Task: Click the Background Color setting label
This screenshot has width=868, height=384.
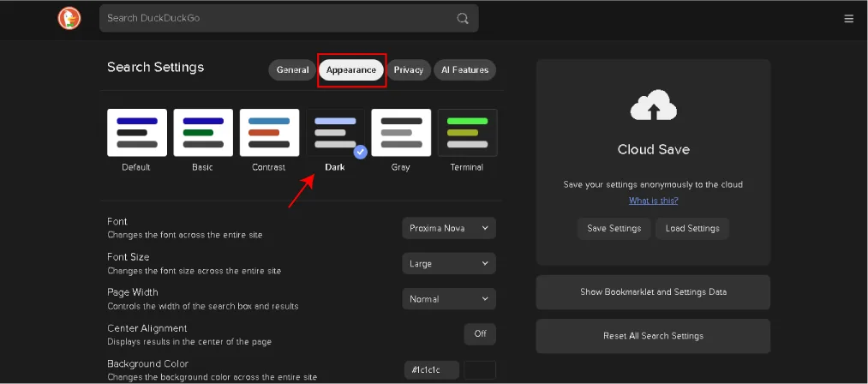Action: click(147, 363)
